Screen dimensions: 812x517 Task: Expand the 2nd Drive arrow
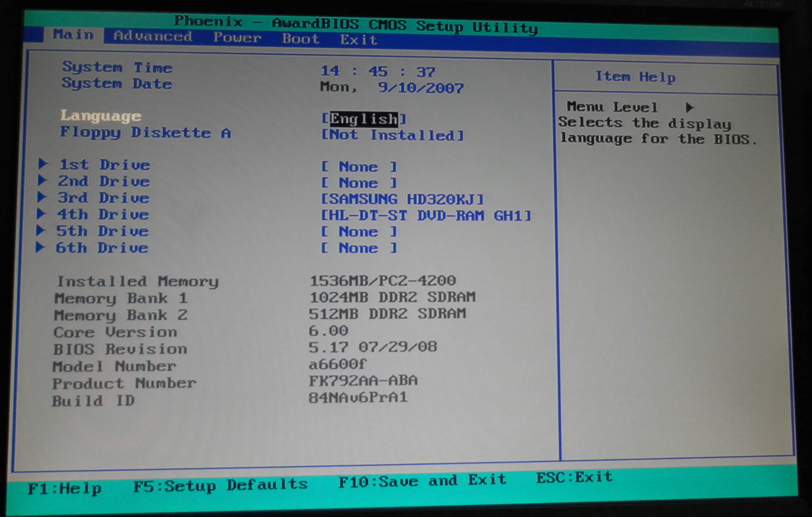click(42, 180)
